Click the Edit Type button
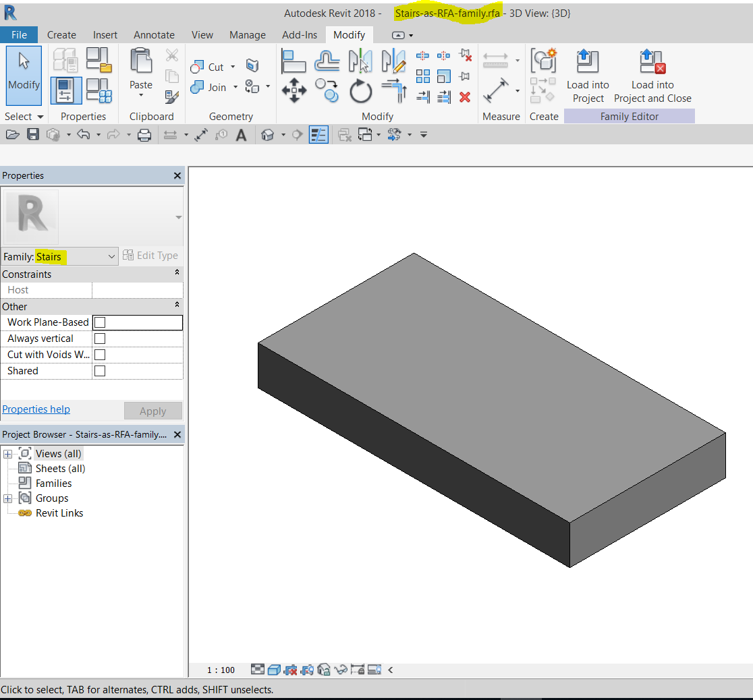 pos(150,256)
